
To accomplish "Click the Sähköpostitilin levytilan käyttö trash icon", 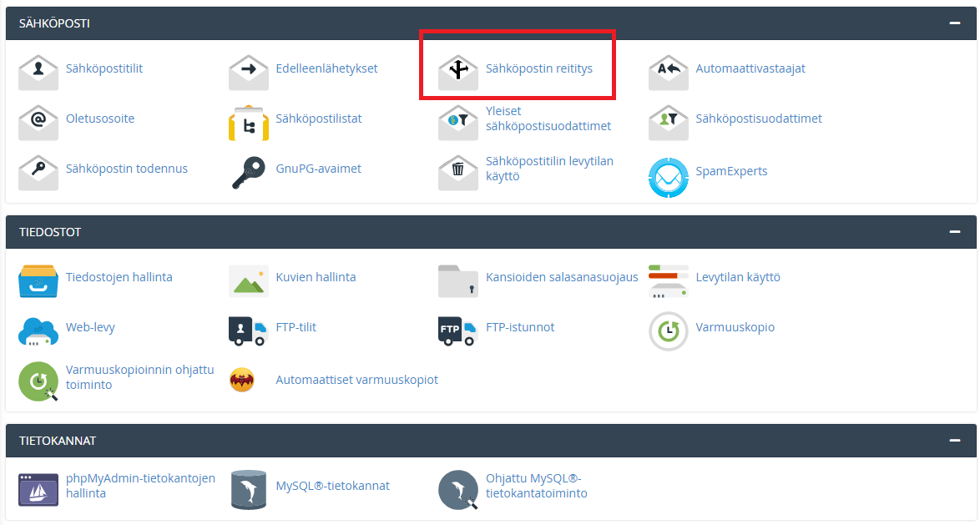I will point(458,172).
